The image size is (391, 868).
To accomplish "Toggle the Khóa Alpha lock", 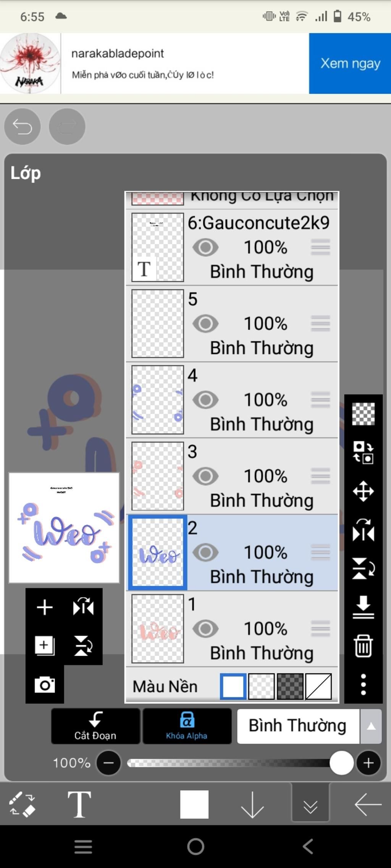I will coord(187,726).
